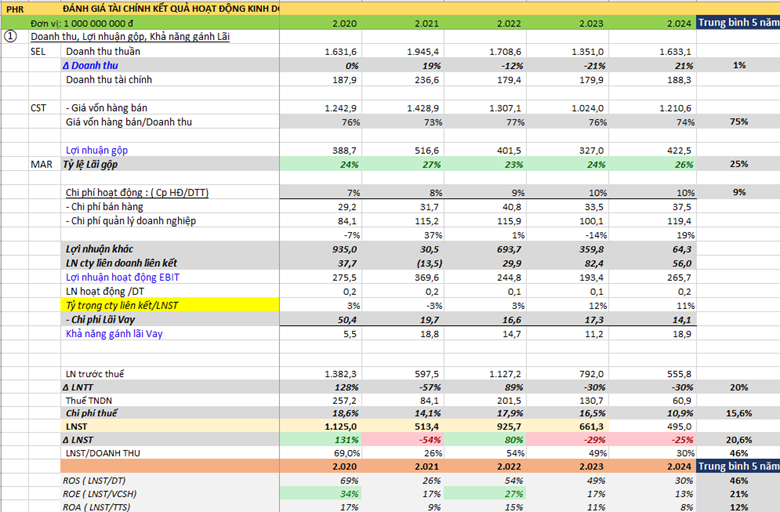Select ΔLNTT average value 20%

(x=739, y=387)
